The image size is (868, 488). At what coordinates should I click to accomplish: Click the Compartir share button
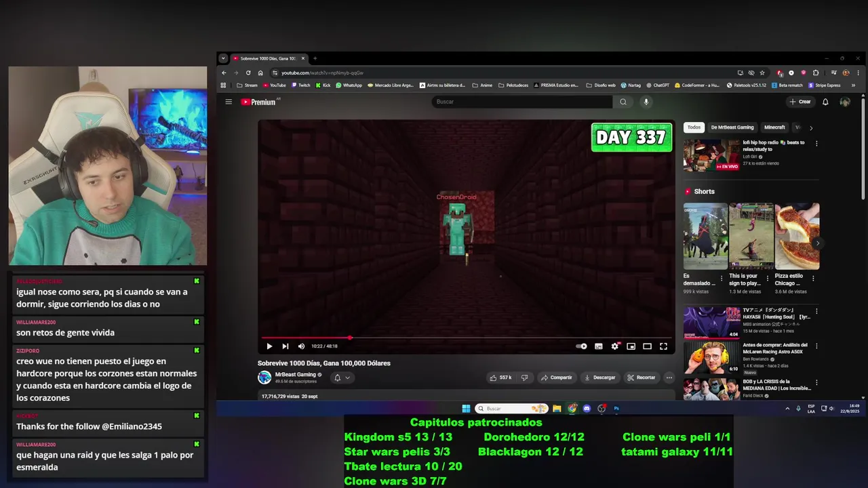coord(556,378)
